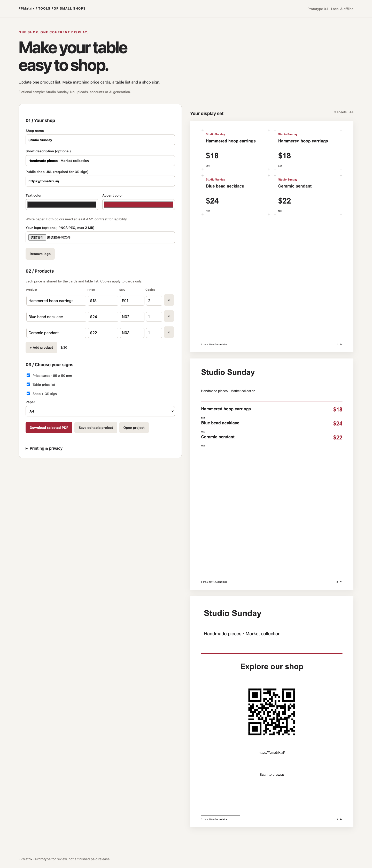Edit the Public shop URL field
The height and width of the screenshot is (868, 372).
tap(100, 181)
